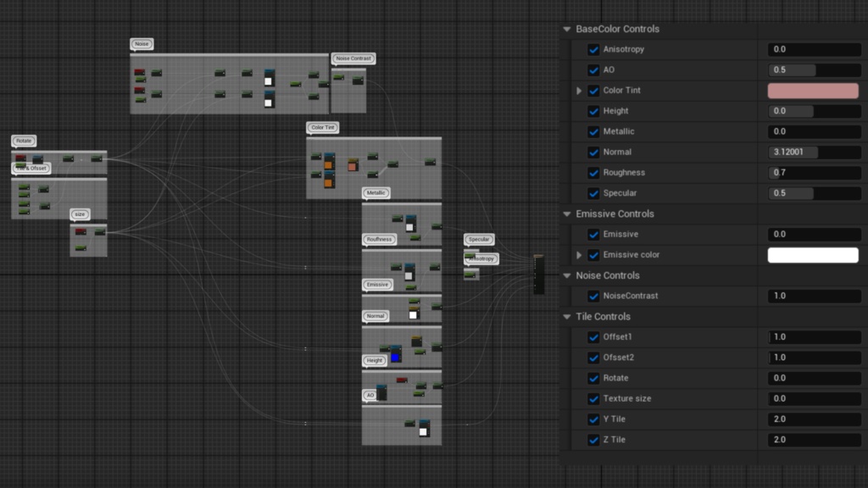Viewport: 868px width, 488px height.
Task: Expand the Color Tint parameter arrow
Action: point(578,91)
